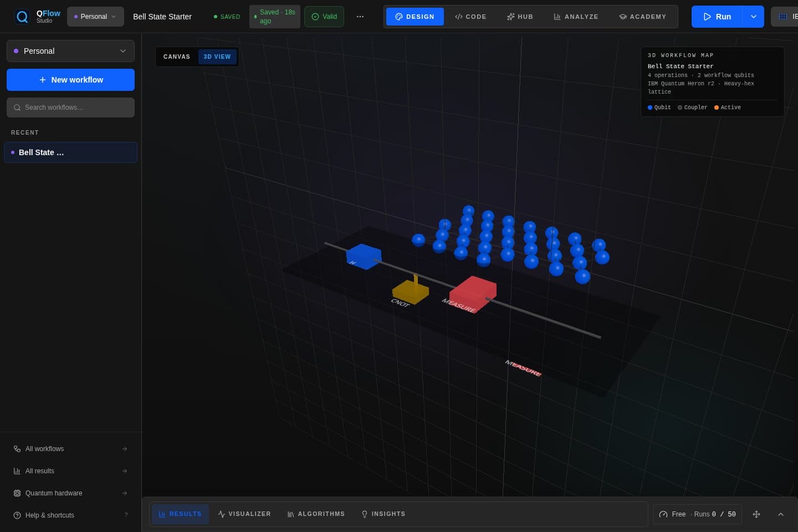798x532 pixels.
Task: Click the question mark next to Help
Action: [x=126, y=515]
